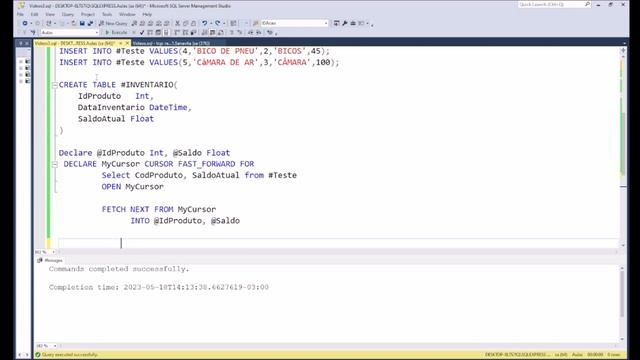Collapse the CREATE TABLE #INVENTARIO block
Viewport: 640px width, 360px height.
point(55,85)
